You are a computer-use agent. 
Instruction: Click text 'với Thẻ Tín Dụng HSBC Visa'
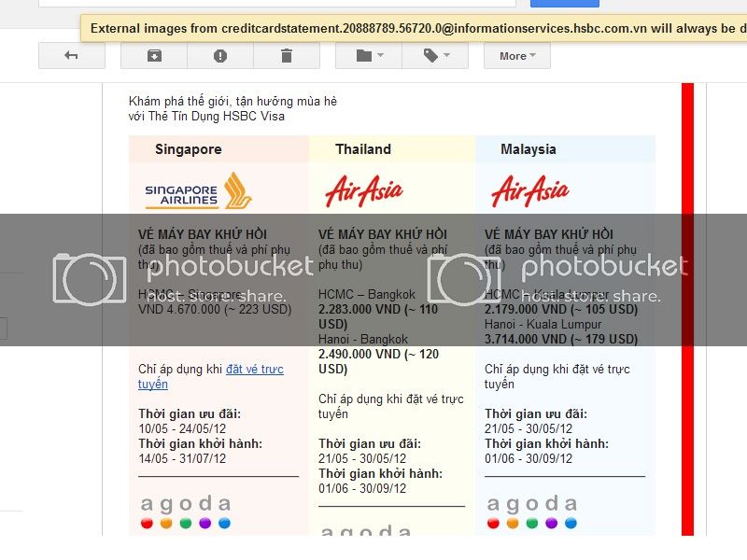[x=206, y=116]
